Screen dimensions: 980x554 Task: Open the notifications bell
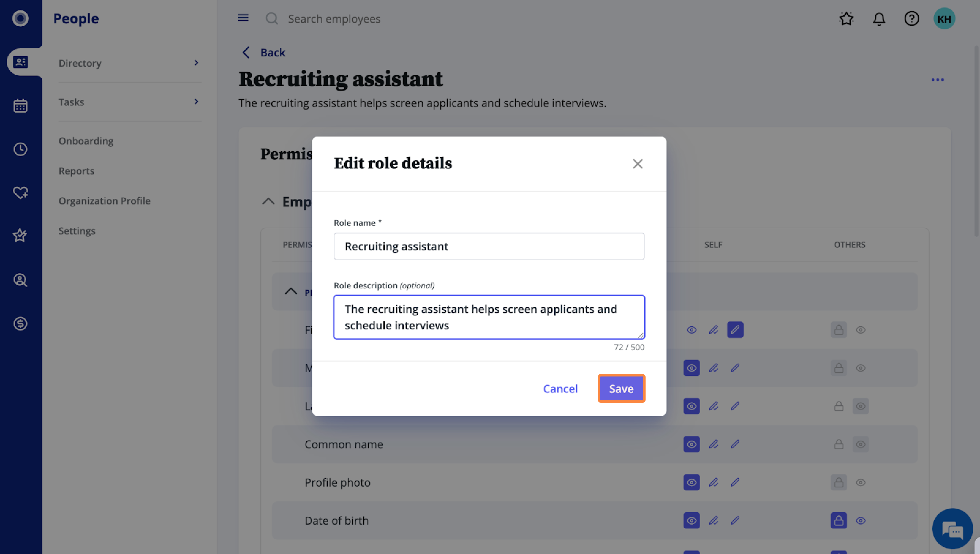tap(879, 19)
